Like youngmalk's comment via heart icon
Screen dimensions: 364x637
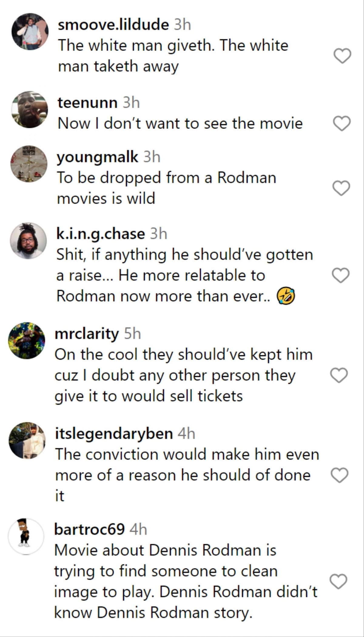pos(342,188)
